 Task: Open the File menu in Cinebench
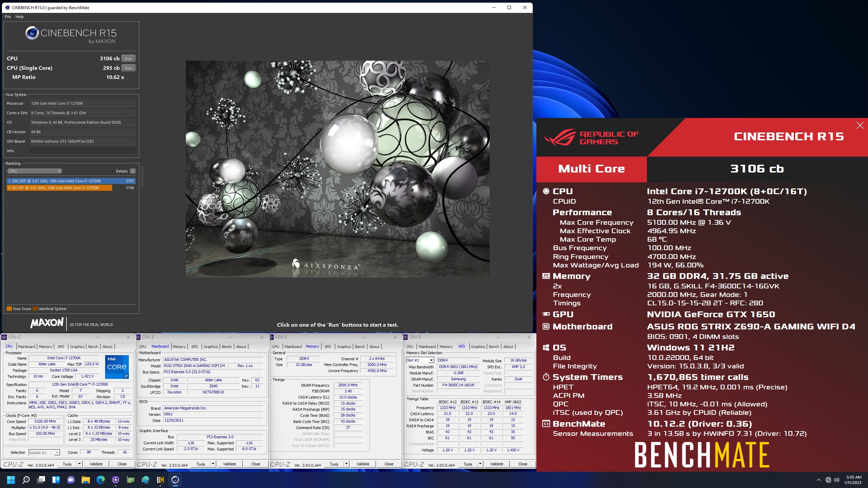(x=8, y=17)
